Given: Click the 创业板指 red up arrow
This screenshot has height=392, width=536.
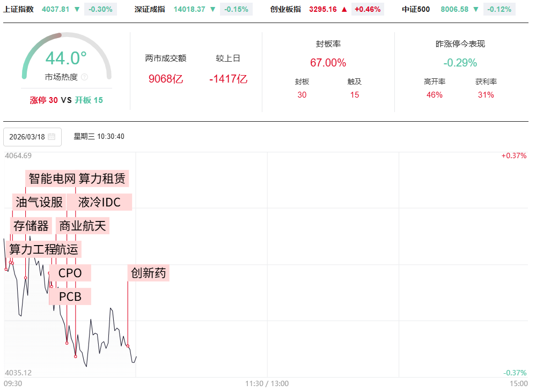Looking at the screenshot, I should point(344,9).
